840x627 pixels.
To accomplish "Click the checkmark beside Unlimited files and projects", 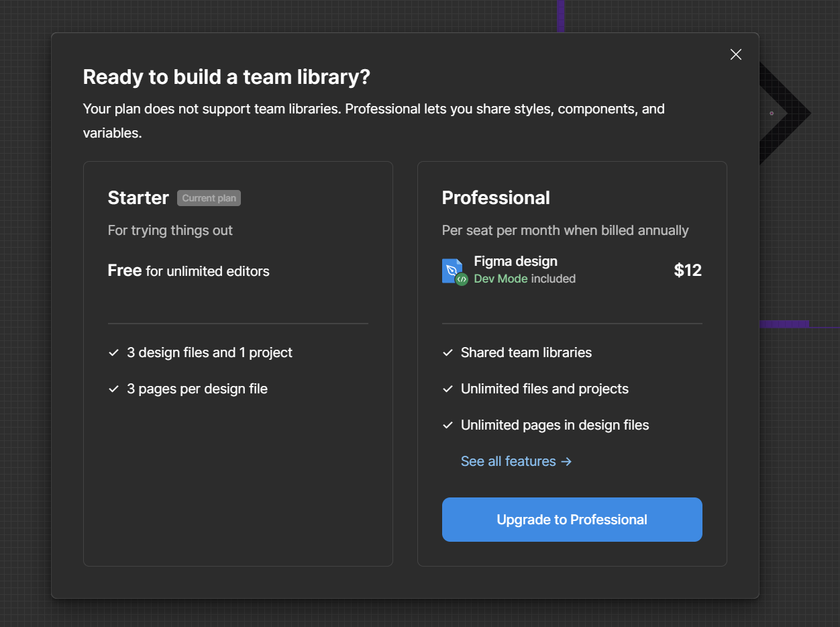I will (448, 389).
